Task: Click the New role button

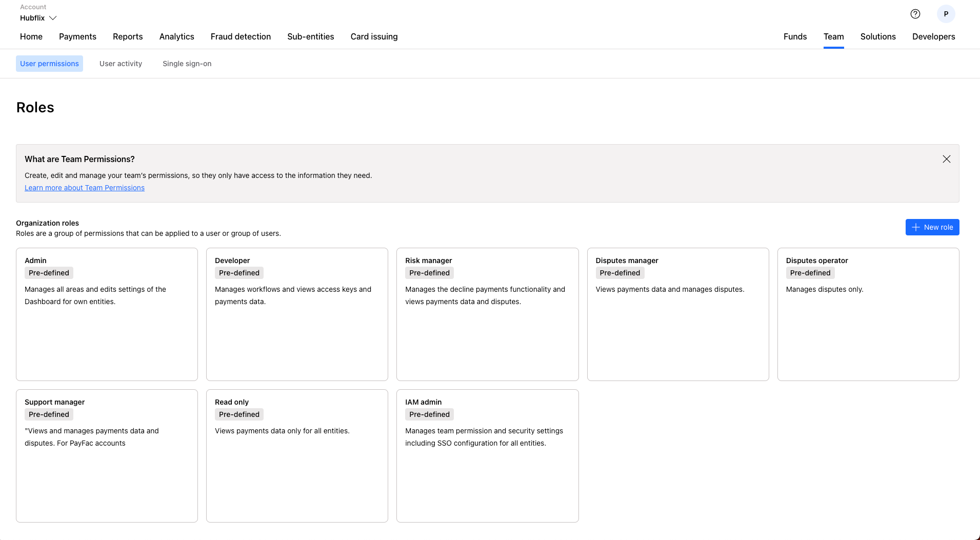Action: 932,227
